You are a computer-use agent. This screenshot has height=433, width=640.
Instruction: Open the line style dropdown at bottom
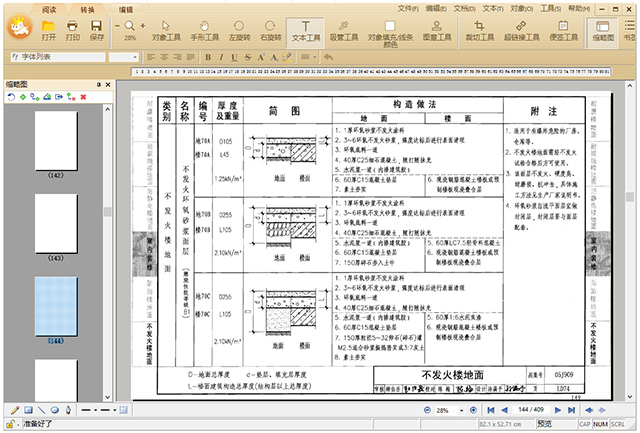(x=95, y=410)
